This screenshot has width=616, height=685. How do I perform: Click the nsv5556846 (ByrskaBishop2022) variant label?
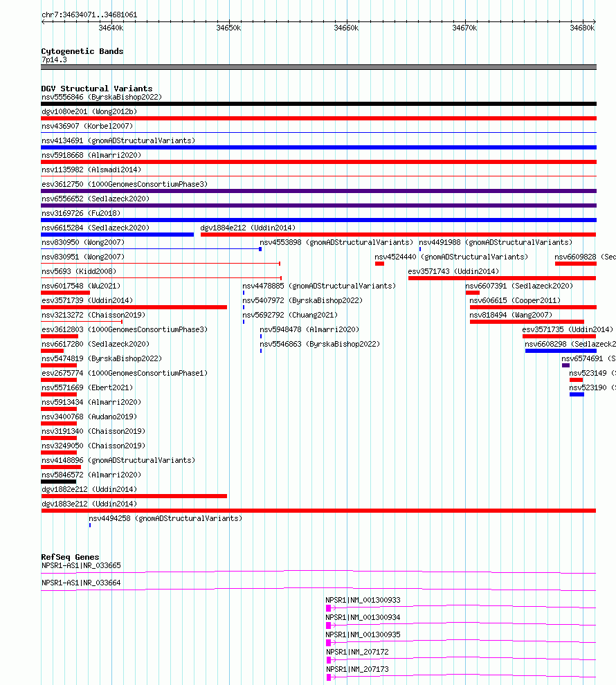(101, 97)
